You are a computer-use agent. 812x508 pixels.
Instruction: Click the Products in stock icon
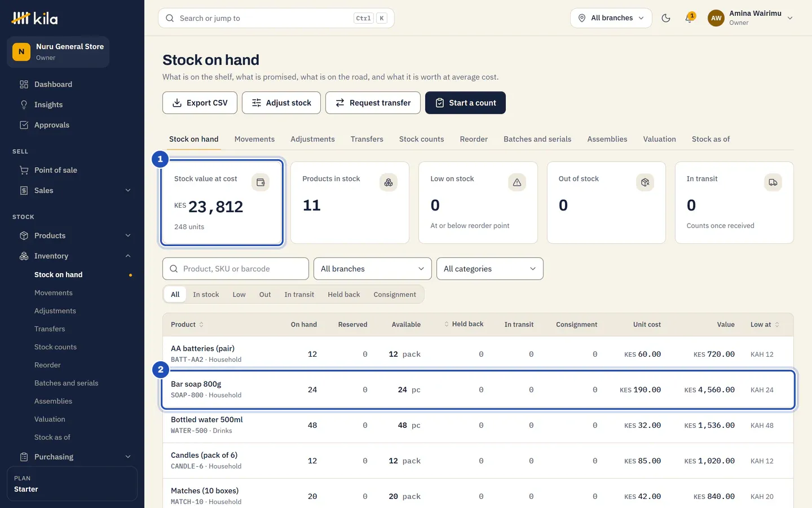[x=389, y=182]
